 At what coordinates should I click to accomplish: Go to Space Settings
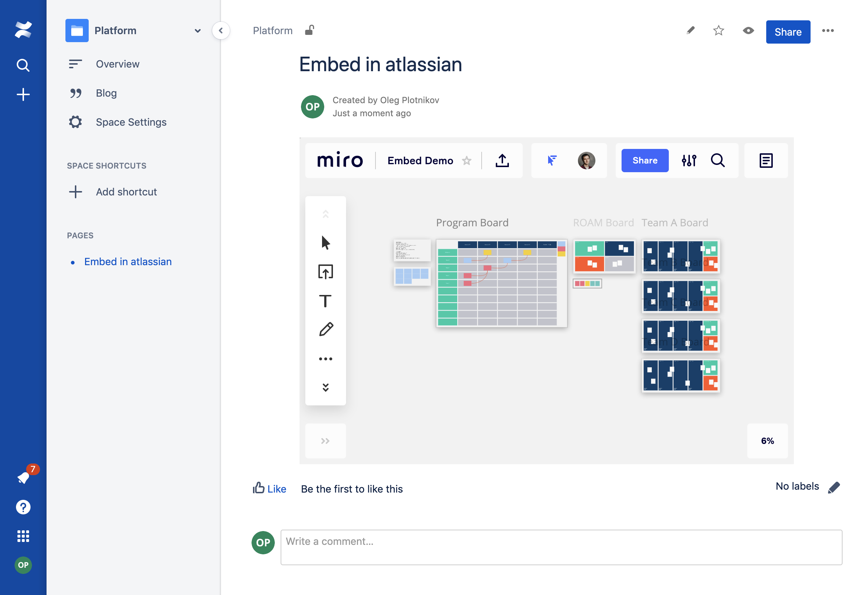point(131,122)
